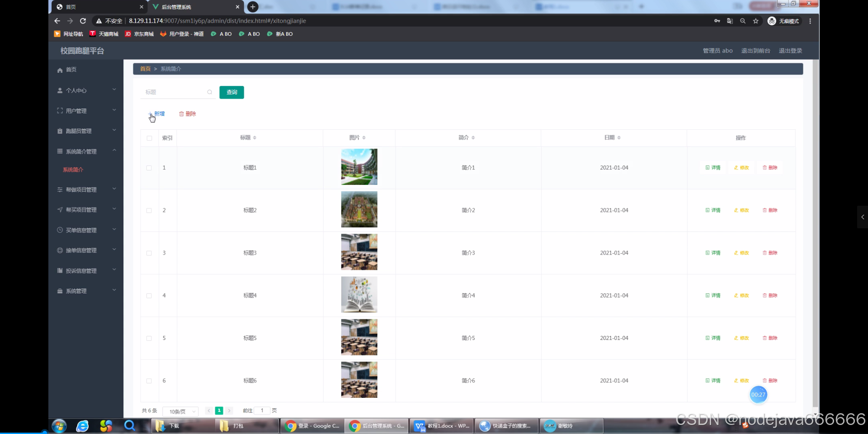
Task: Click search icon inside 标题 input
Action: tap(210, 92)
